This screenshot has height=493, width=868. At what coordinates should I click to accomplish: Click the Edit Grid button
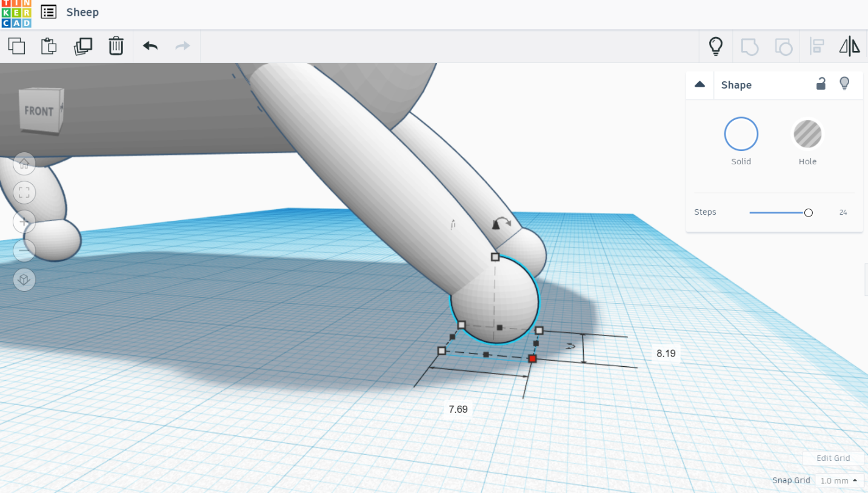[x=833, y=458]
